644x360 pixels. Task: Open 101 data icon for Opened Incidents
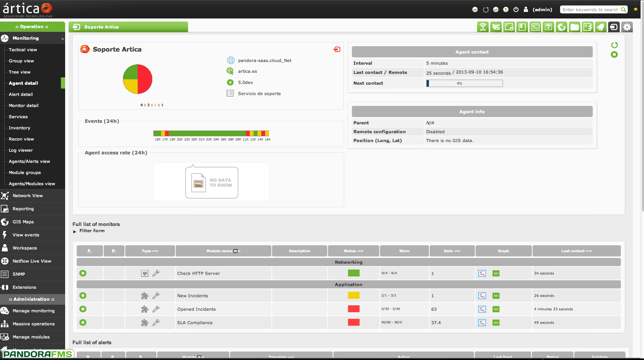(x=496, y=309)
